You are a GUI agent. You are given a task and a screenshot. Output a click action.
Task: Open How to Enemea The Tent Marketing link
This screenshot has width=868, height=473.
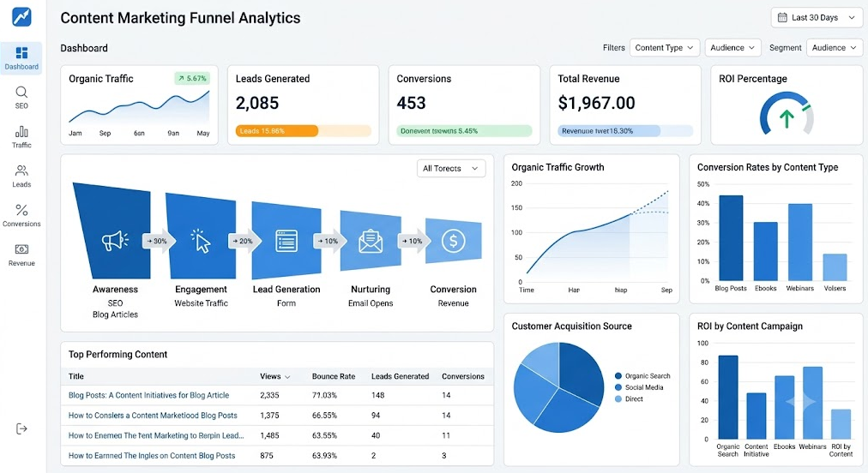(x=156, y=435)
